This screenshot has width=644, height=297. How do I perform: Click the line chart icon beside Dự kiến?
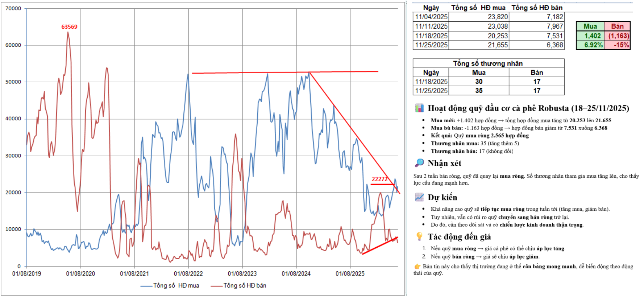[x=419, y=197]
